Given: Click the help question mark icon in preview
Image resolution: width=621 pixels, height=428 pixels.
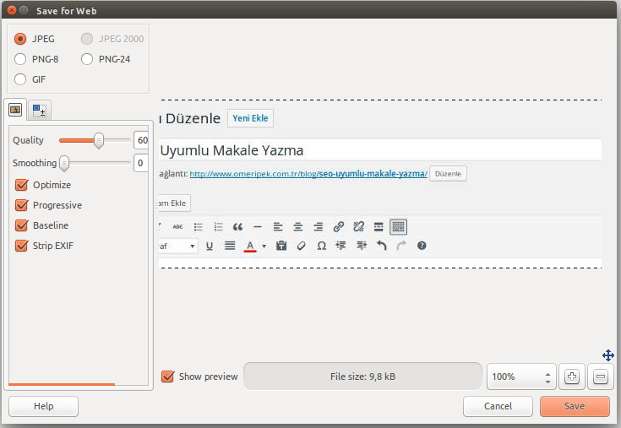Looking at the screenshot, I should [x=421, y=245].
